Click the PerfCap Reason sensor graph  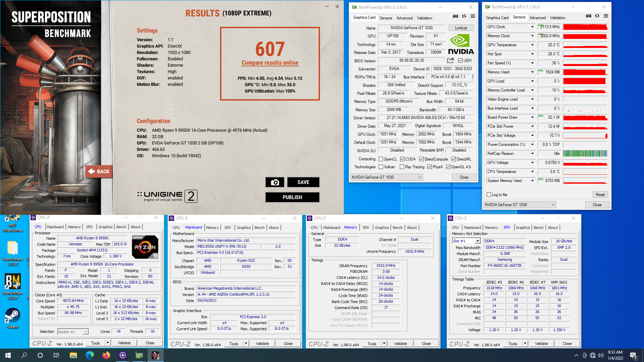coord(585,154)
